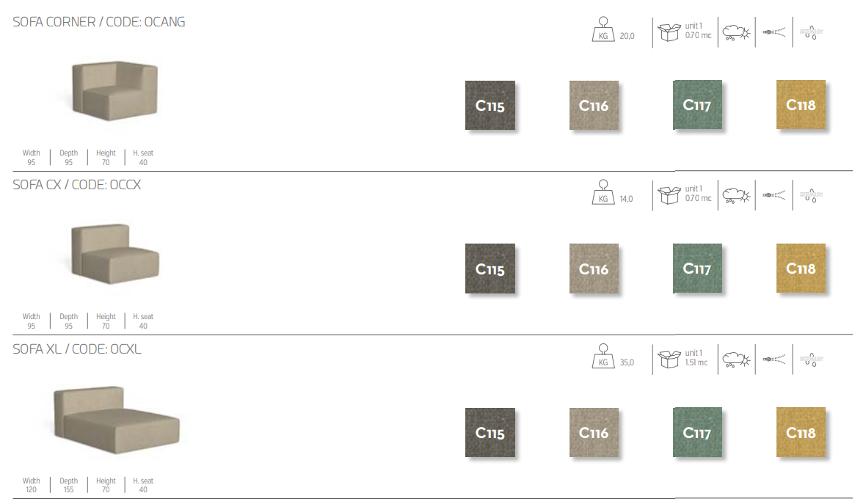Click the weather cloud icon for Sofa Corner

click(738, 33)
